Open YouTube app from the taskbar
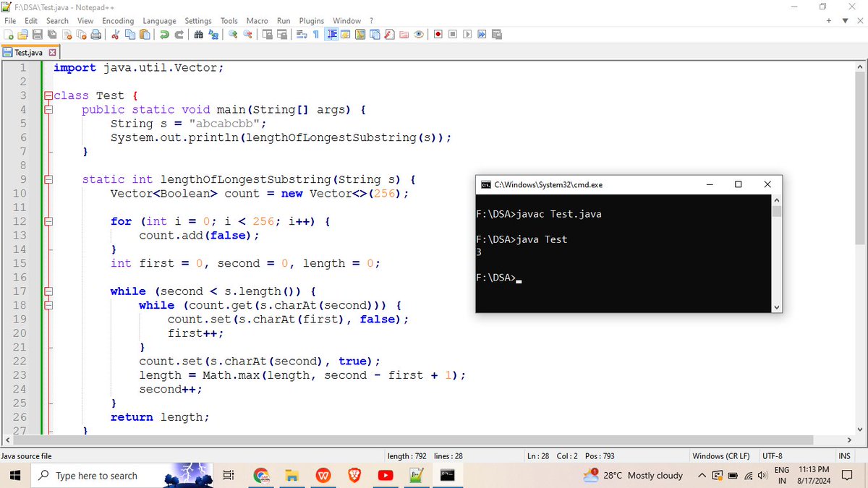This screenshot has width=868, height=488. point(385,476)
